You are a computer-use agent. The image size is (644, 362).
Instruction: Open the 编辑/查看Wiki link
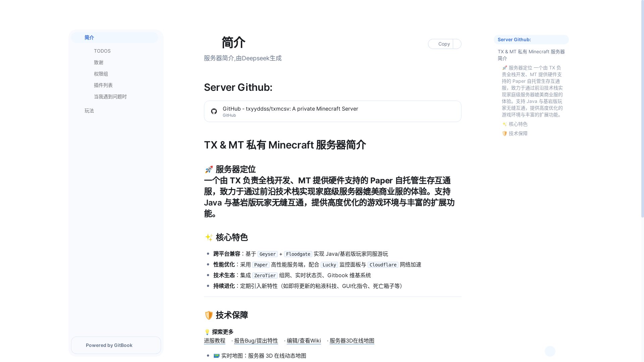coord(304,341)
